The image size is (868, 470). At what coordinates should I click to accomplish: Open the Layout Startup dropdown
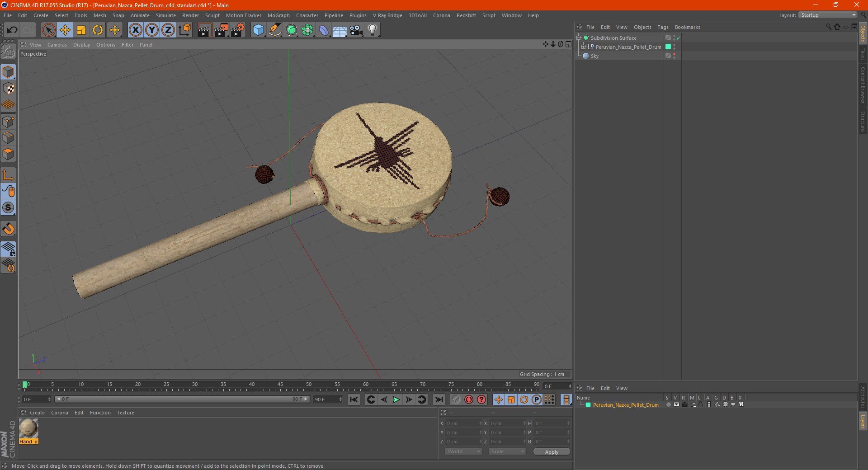(828, 15)
